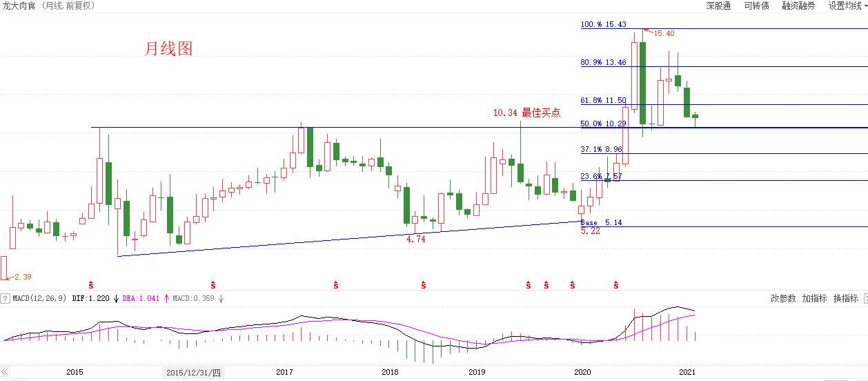Click the tall green candle below the 15.40 peak
868x381 pixels.
[643, 83]
